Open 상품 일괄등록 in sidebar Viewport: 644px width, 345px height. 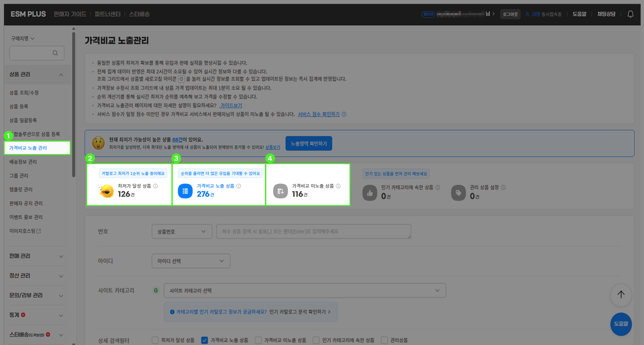click(23, 120)
